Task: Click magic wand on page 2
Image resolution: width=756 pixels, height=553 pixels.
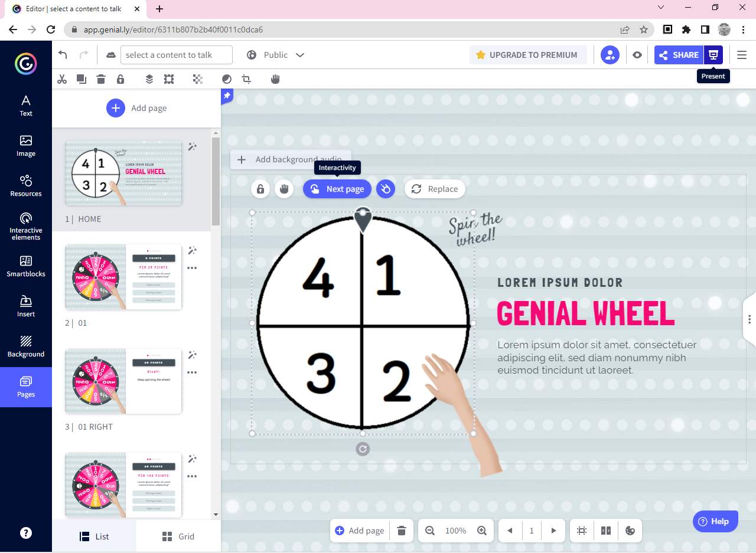Action: click(192, 251)
